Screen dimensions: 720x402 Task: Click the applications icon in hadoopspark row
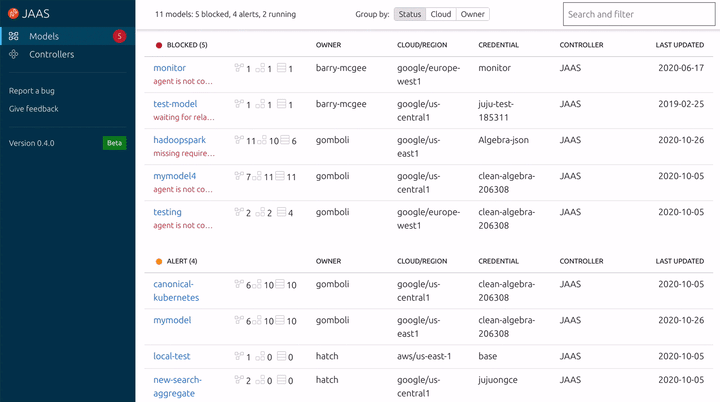(x=239, y=139)
